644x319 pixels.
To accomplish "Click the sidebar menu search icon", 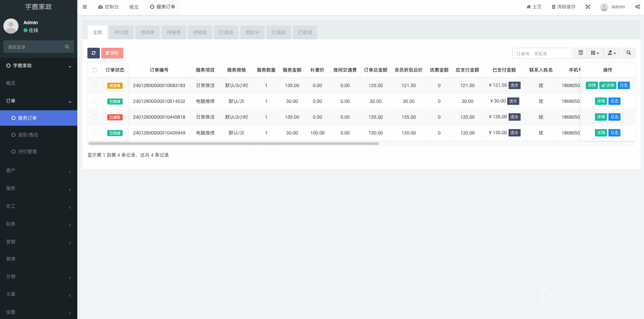I will point(67,47).
